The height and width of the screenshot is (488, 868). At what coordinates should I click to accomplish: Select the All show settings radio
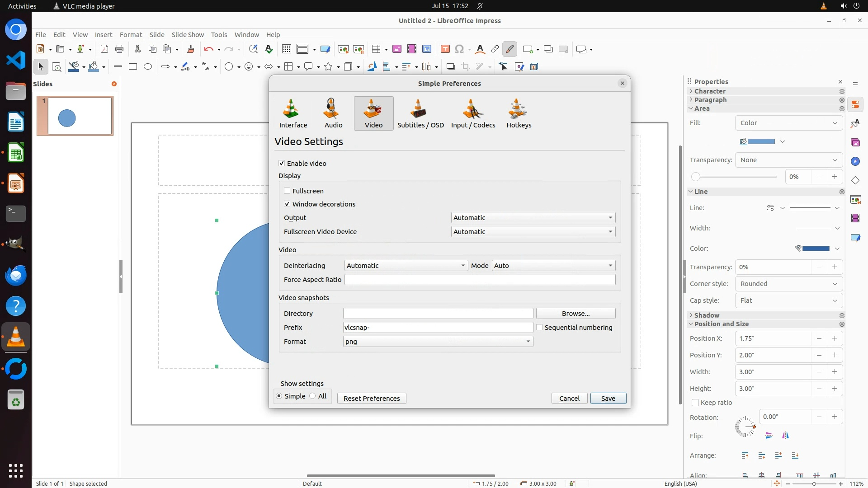click(313, 396)
